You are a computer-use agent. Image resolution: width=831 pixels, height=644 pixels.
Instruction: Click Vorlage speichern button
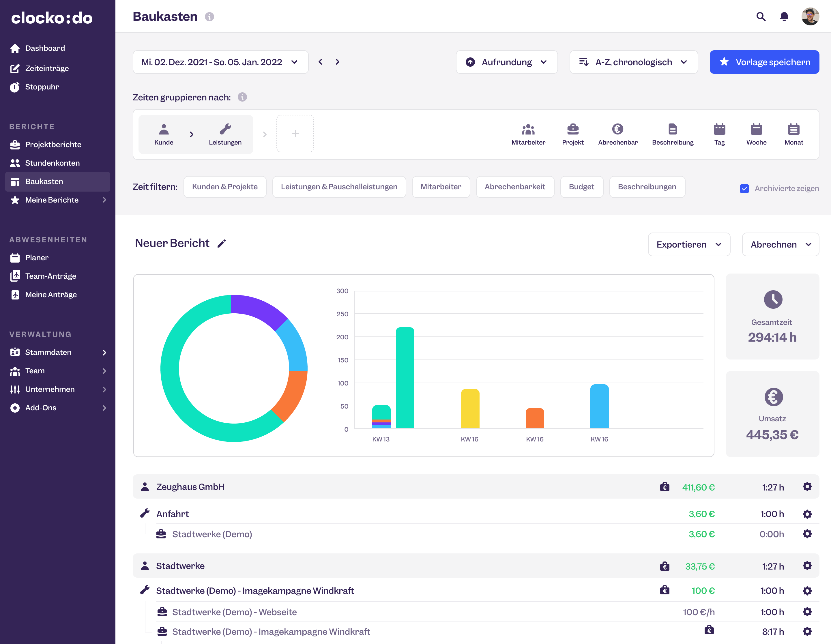pyautogui.click(x=766, y=61)
